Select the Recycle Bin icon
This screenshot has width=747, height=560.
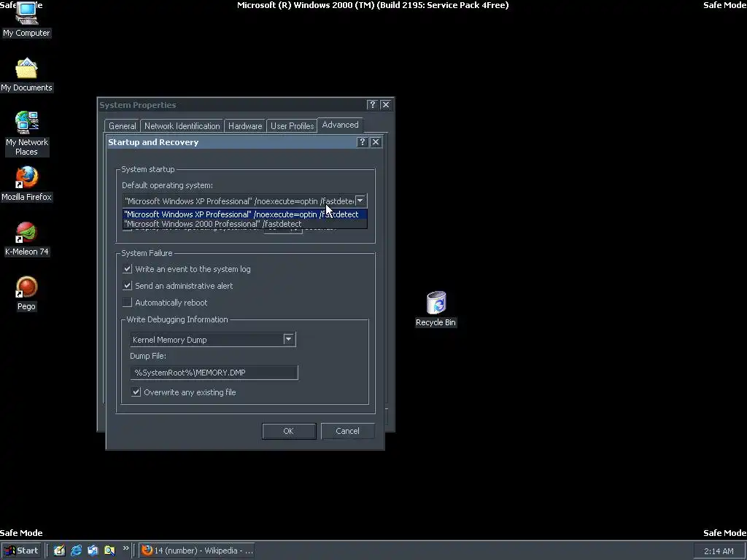click(436, 309)
